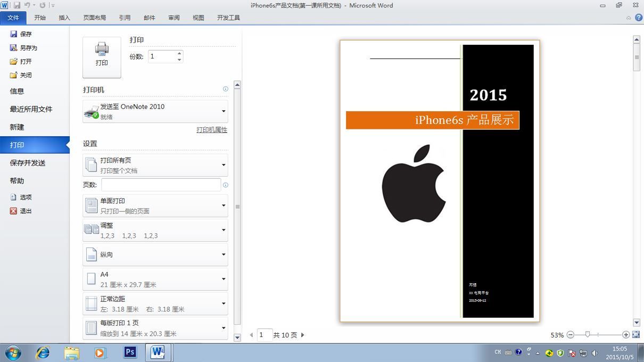Image resolution: width=644 pixels, height=362 pixels.
Task: Click settings panel scrollbar down arrow
Action: [237, 337]
